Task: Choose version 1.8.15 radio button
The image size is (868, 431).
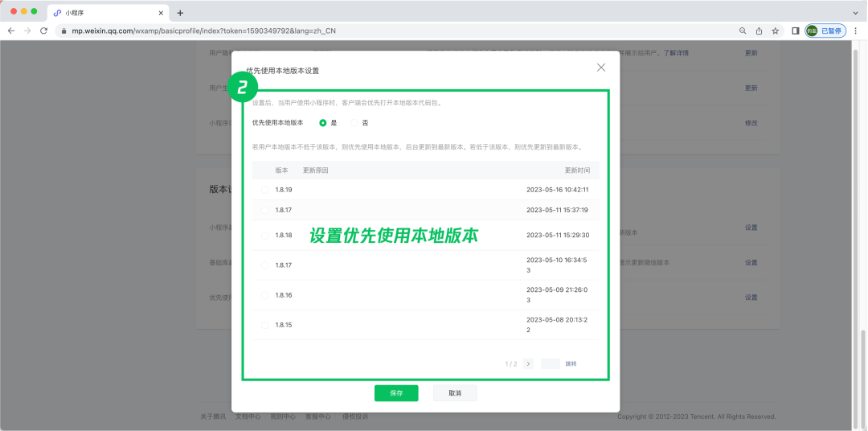Action: click(x=264, y=325)
